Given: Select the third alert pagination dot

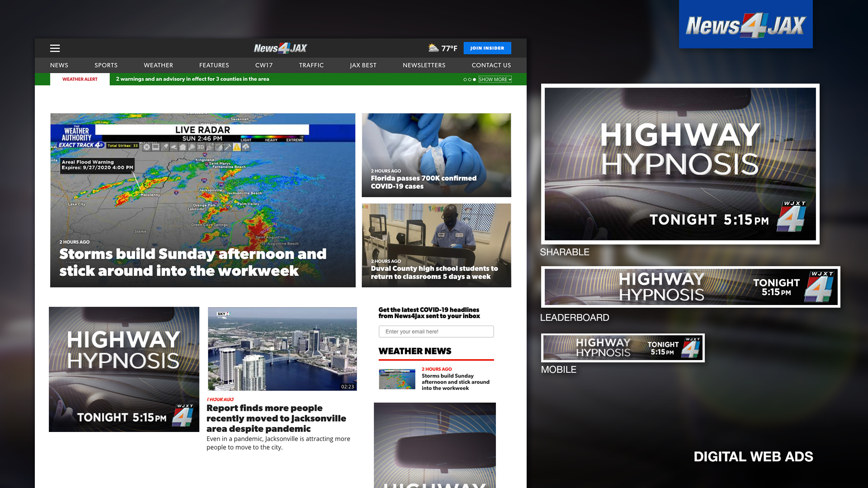Looking at the screenshot, I should point(474,80).
